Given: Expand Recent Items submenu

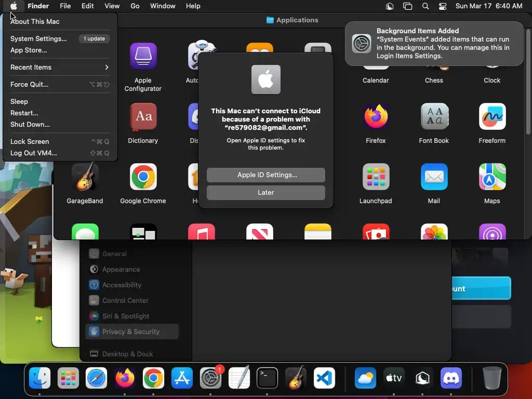Looking at the screenshot, I should [x=60, y=67].
